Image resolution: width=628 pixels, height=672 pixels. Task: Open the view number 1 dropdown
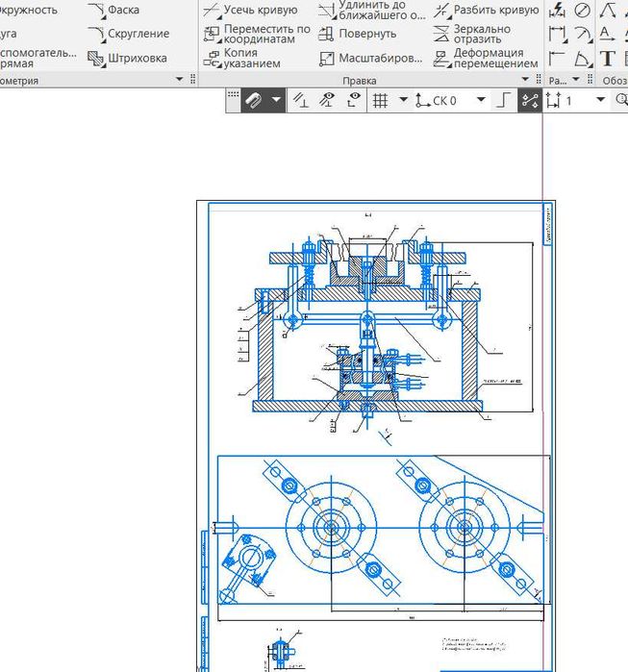(600, 100)
